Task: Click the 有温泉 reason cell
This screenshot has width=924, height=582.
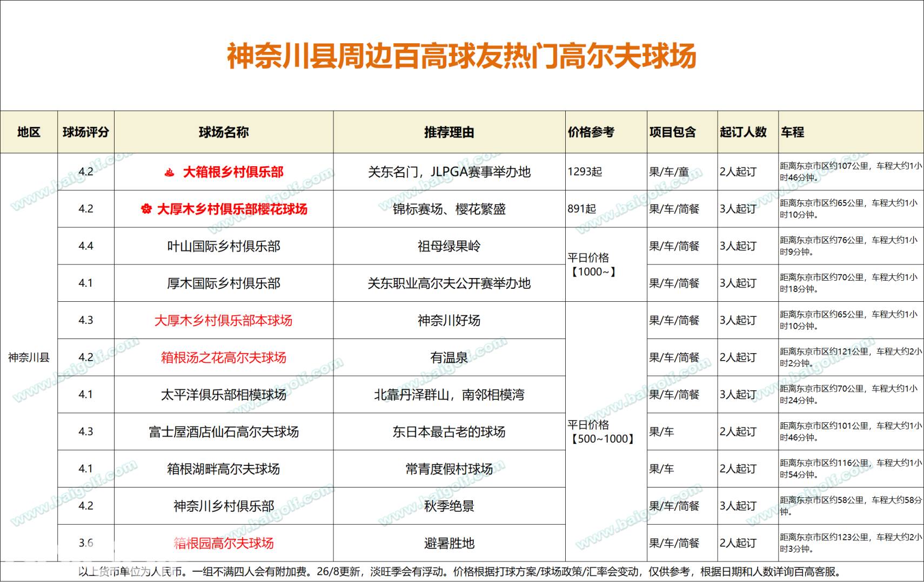Action: click(x=450, y=357)
